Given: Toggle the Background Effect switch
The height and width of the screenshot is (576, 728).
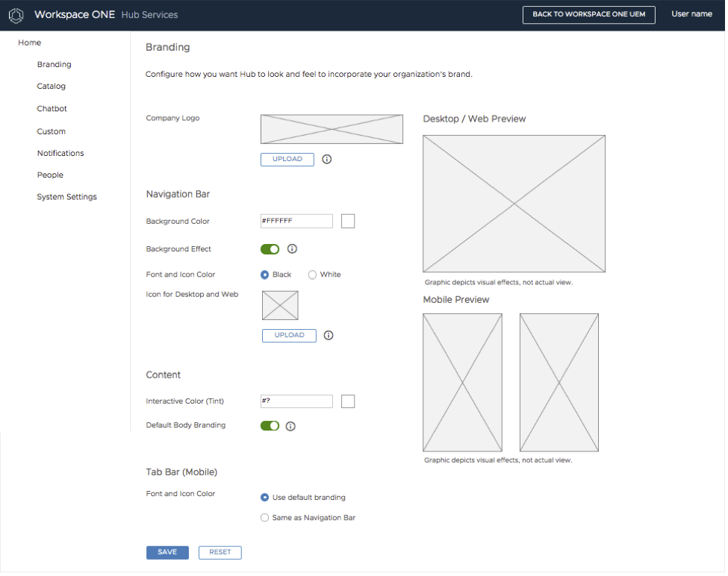Looking at the screenshot, I should [271, 251].
